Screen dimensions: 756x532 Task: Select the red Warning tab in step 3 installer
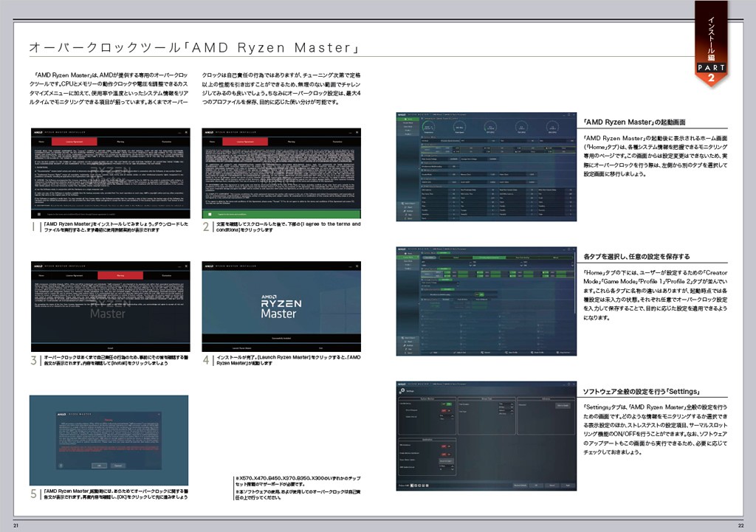pyautogui.click(x=120, y=275)
